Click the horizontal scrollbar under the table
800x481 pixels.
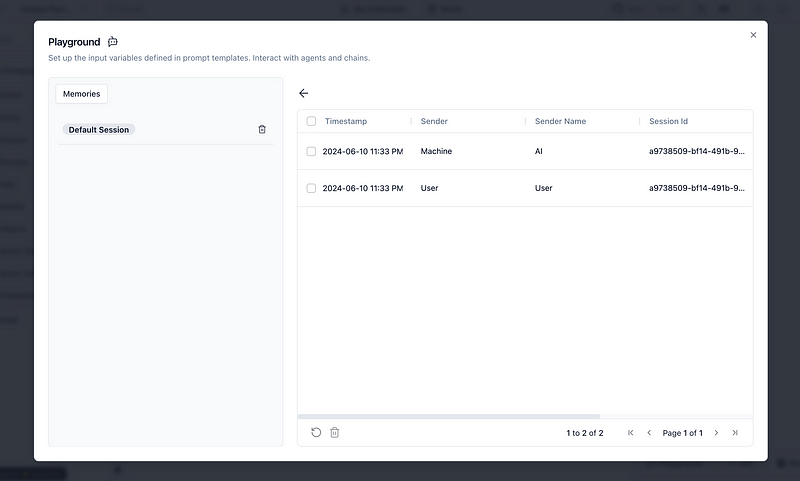(449, 416)
